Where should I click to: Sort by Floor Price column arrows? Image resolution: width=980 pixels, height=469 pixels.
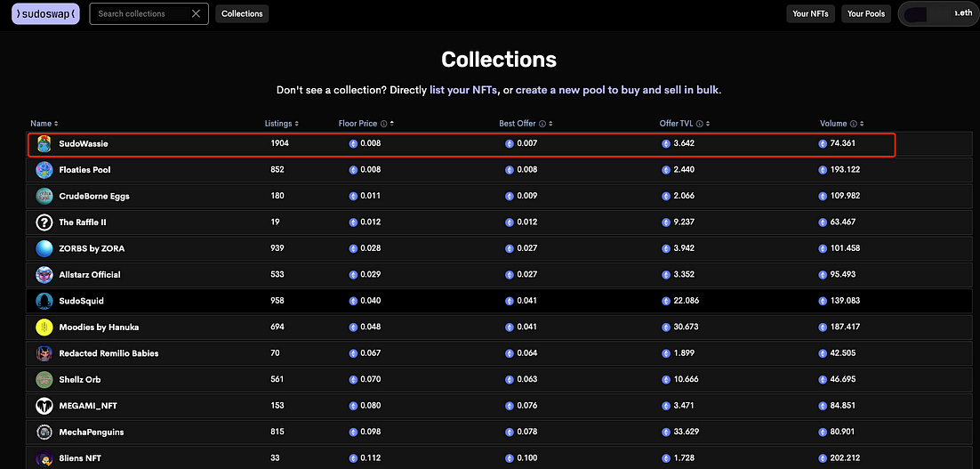coord(392,124)
